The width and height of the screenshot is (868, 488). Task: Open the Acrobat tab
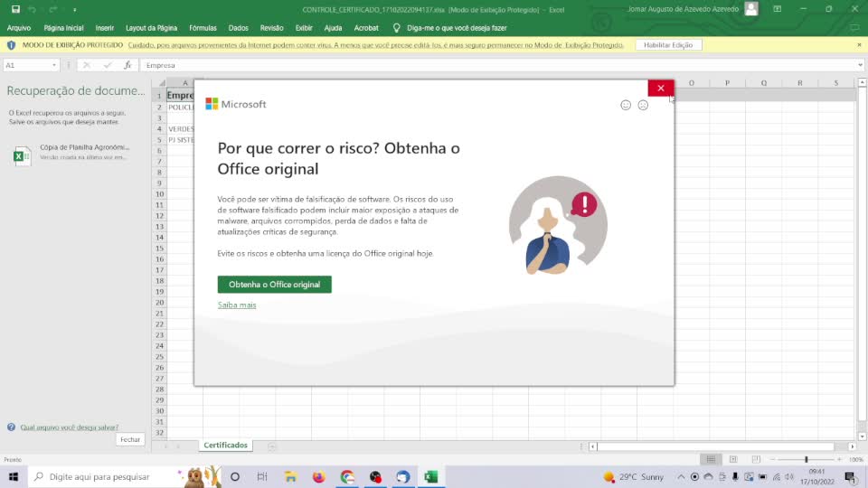point(366,28)
